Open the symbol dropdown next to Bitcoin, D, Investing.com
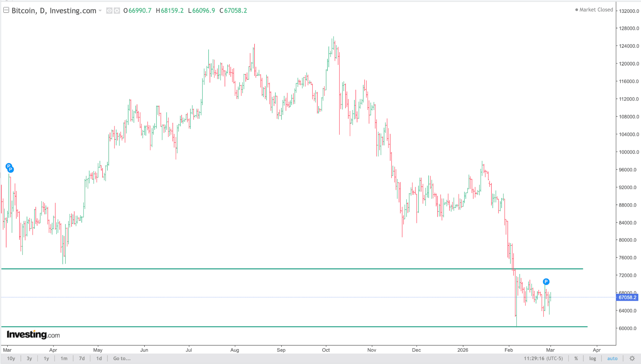 coord(100,11)
